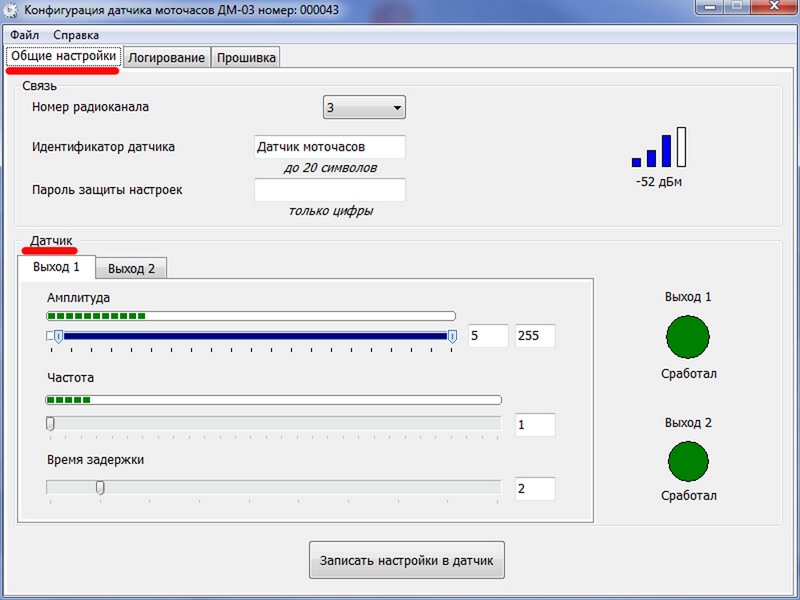Click the Амплитуда minimum value field showing 5
The width and height of the screenshot is (800, 600).
[x=488, y=336]
